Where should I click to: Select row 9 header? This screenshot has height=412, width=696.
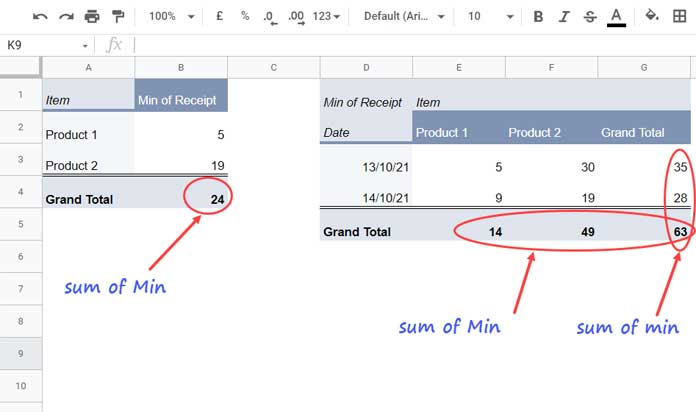(x=21, y=354)
